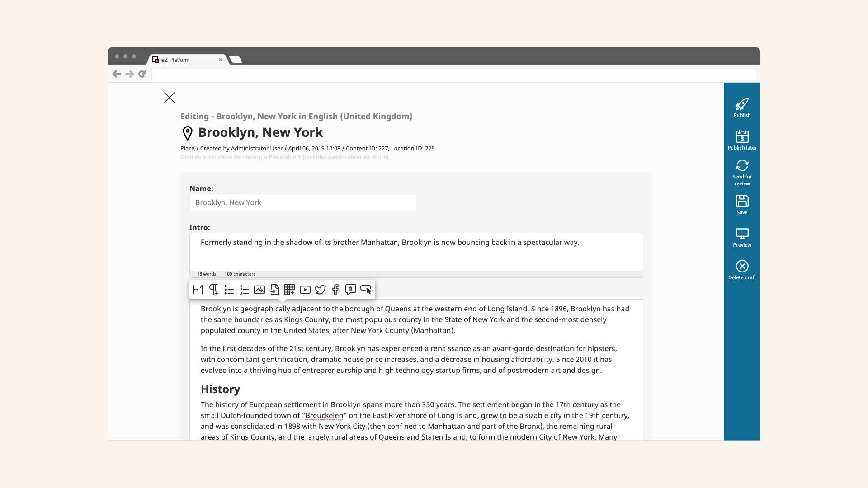Click Delete draft icon
Viewport: 868px width, 488px height.
click(x=741, y=266)
